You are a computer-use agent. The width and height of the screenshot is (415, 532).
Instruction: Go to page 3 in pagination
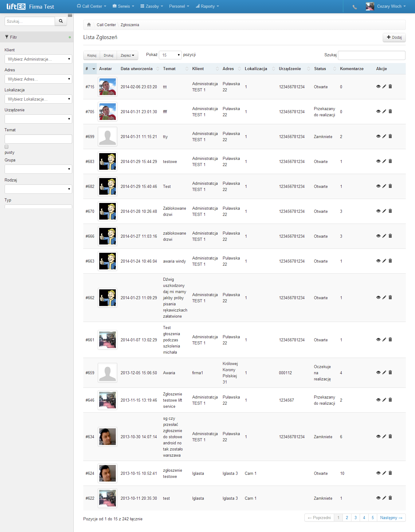pos(355,518)
